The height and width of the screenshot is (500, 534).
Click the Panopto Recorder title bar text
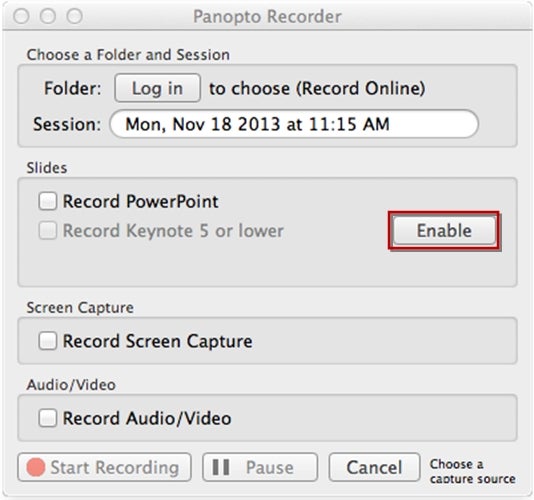(267, 16)
